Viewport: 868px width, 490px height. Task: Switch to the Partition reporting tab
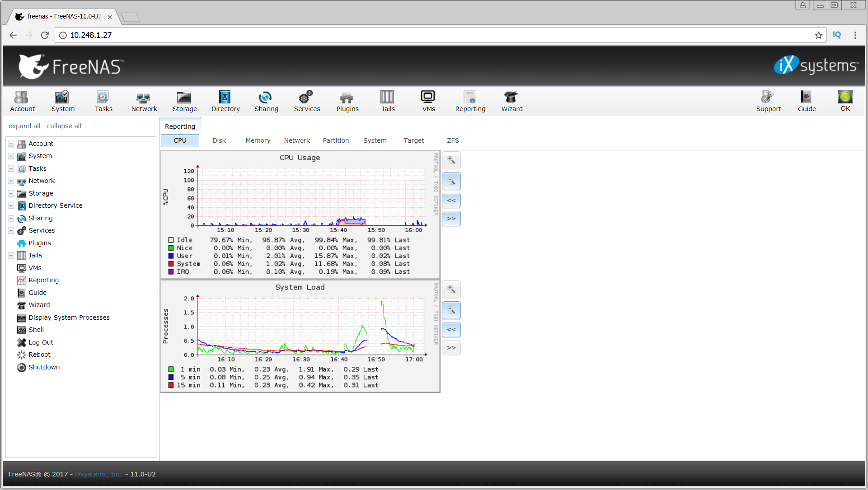click(x=336, y=140)
